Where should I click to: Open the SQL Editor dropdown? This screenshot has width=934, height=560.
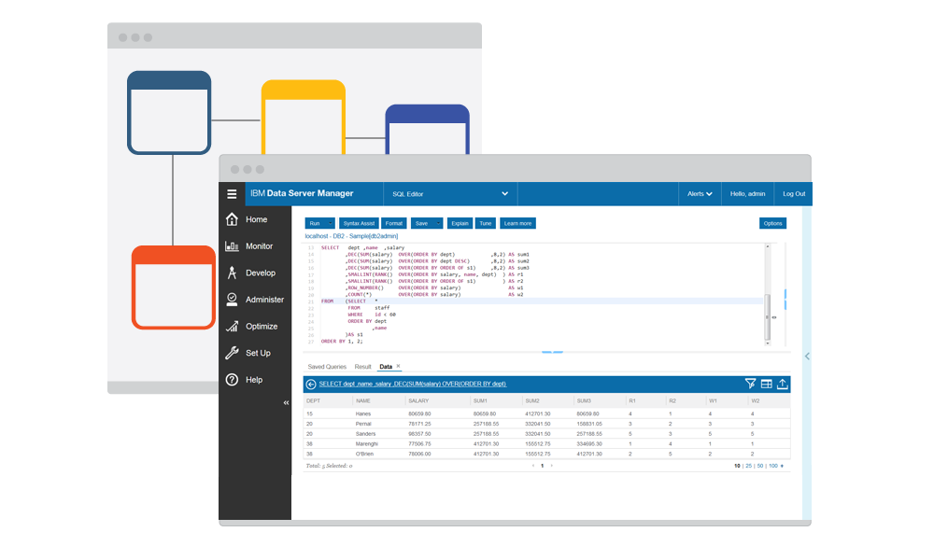click(x=450, y=194)
